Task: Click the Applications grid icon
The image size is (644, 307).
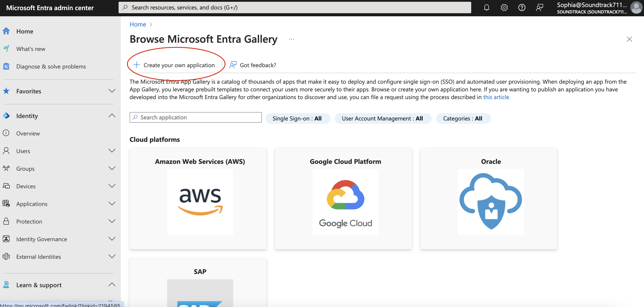Action: 6,203
